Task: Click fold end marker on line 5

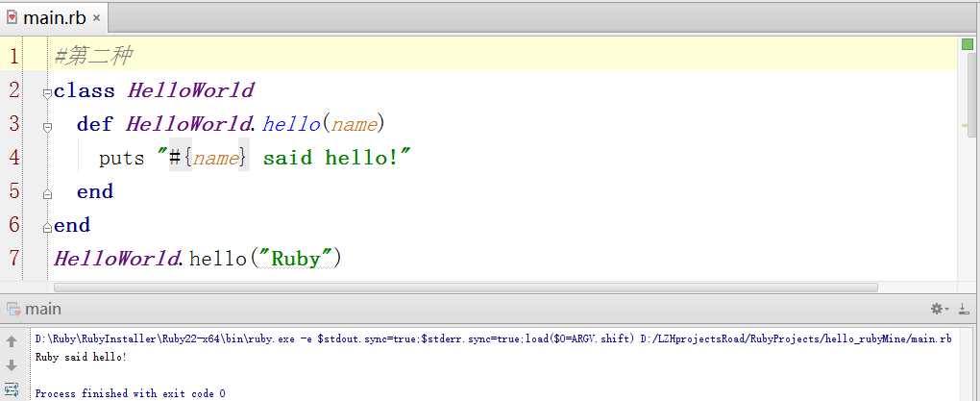Action: click(47, 194)
